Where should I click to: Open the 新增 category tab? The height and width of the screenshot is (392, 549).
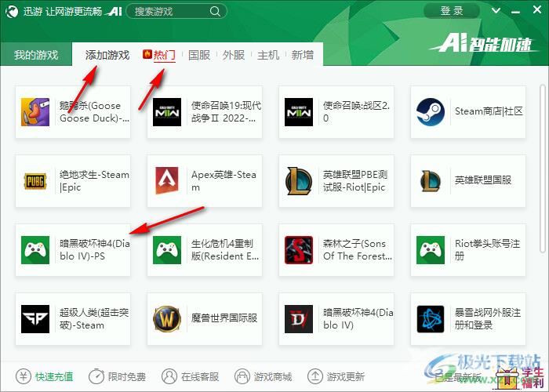click(303, 55)
